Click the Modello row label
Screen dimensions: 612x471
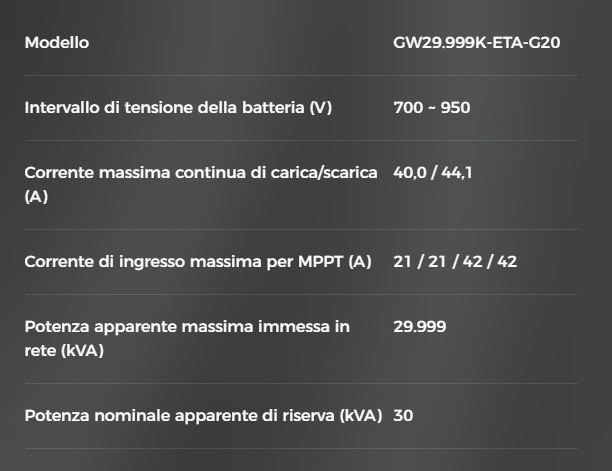point(56,43)
